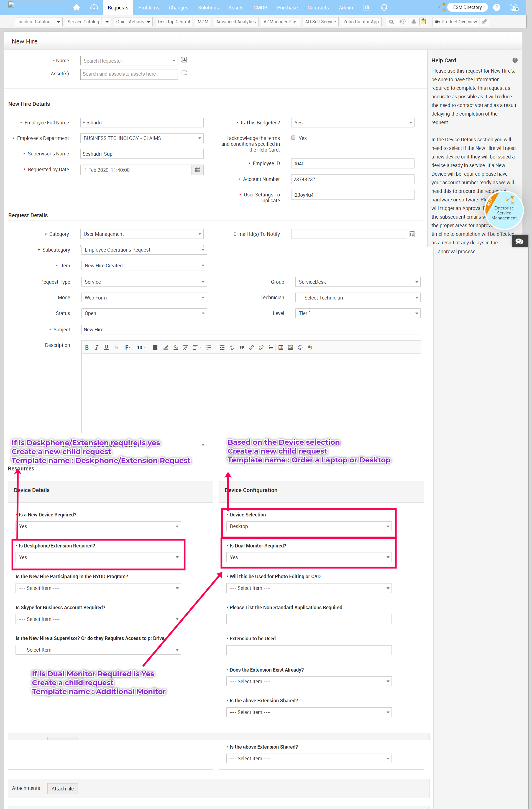Open the calendar picker for Requested by Date
Viewport: 532px width, 809px height.
point(198,170)
